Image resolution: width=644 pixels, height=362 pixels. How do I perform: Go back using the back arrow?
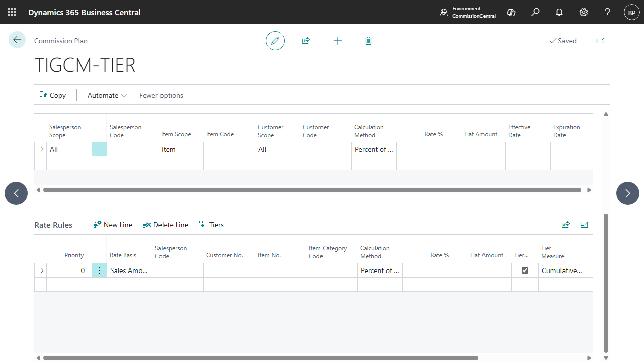[x=17, y=40]
